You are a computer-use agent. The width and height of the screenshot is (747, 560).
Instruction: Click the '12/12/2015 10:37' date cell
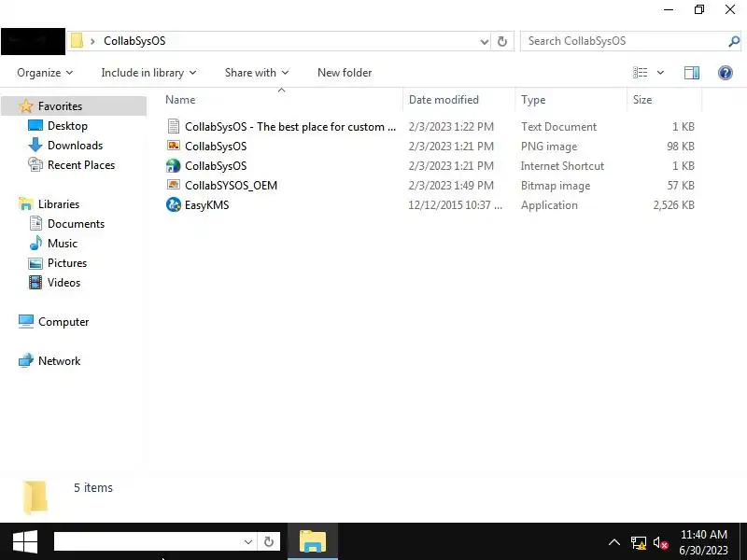click(455, 205)
